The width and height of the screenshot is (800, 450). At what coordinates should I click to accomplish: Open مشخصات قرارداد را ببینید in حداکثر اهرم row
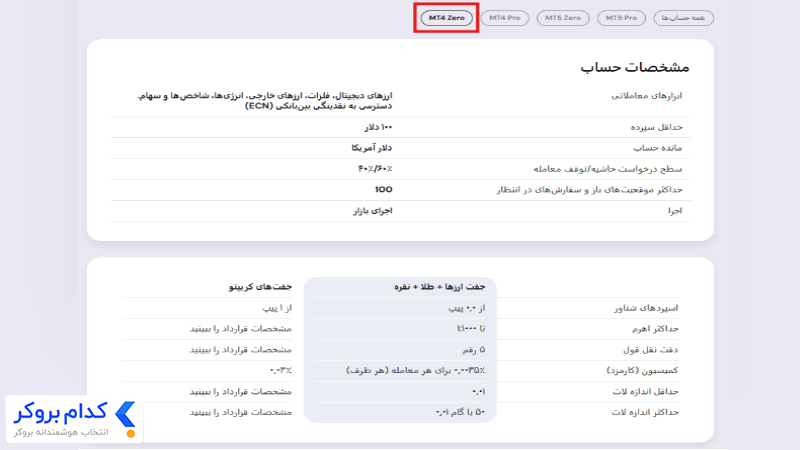click(x=241, y=329)
